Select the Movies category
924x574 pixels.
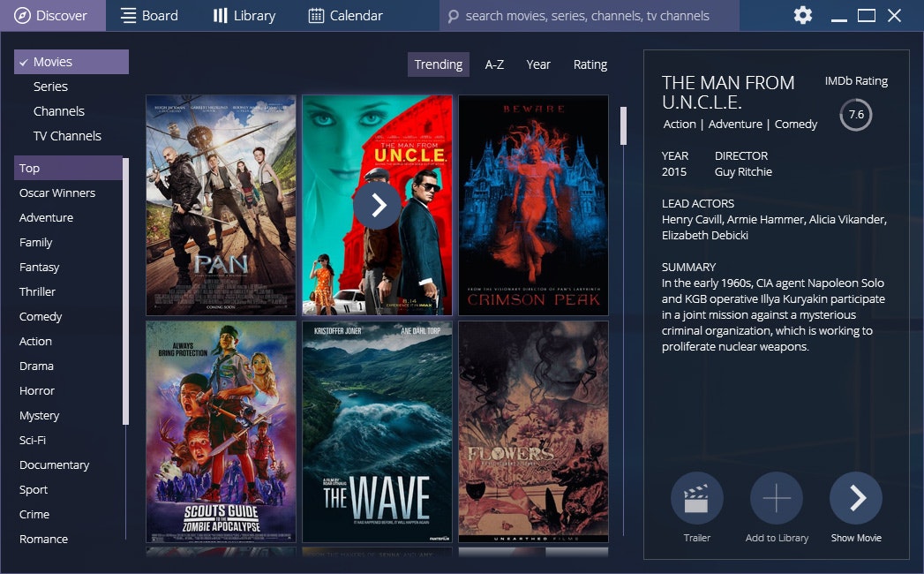click(x=71, y=62)
